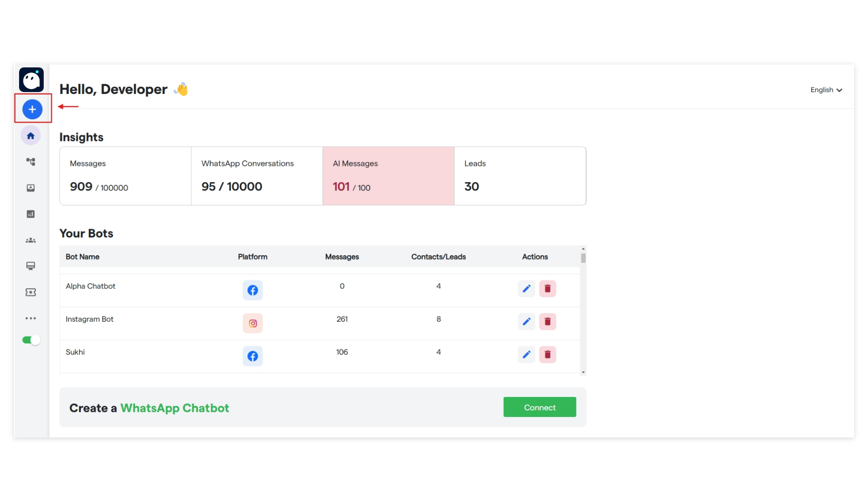Click the Connect button for WhatsApp Chatbot
Image resolution: width=868 pixels, height=502 pixels.
tap(540, 407)
